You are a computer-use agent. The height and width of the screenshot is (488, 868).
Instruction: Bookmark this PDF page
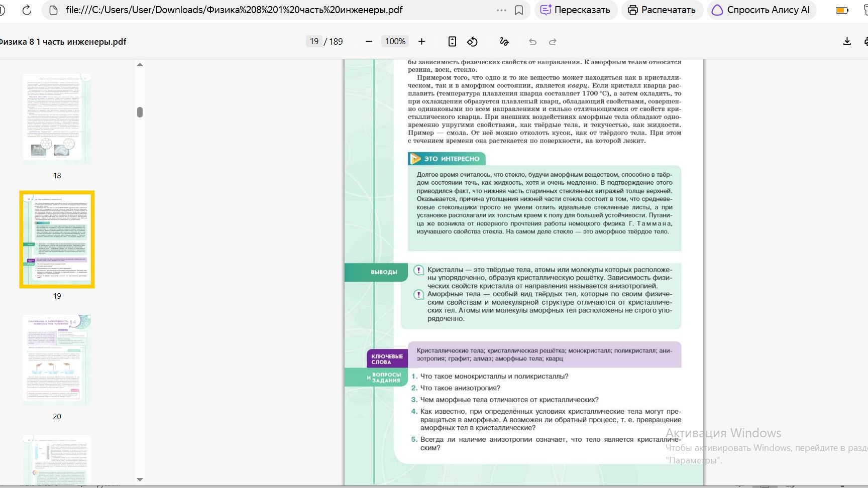(519, 10)
